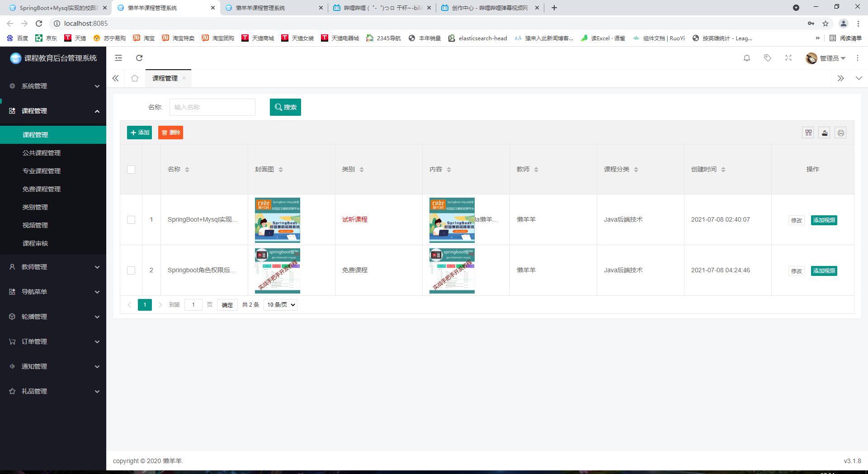
Task: Expand the 教师管理 sidebar menu
Action: (x=53, y=267)
